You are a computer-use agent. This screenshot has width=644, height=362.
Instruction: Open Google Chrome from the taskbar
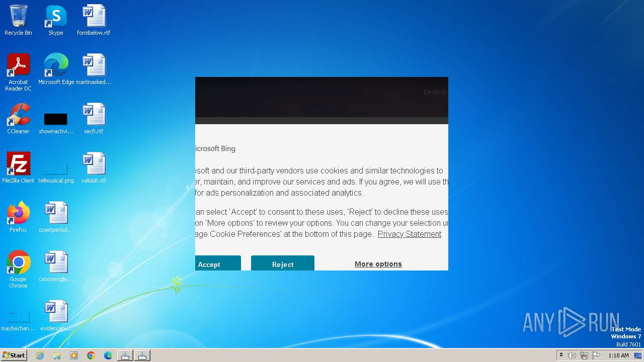click(x=91, y=355)
